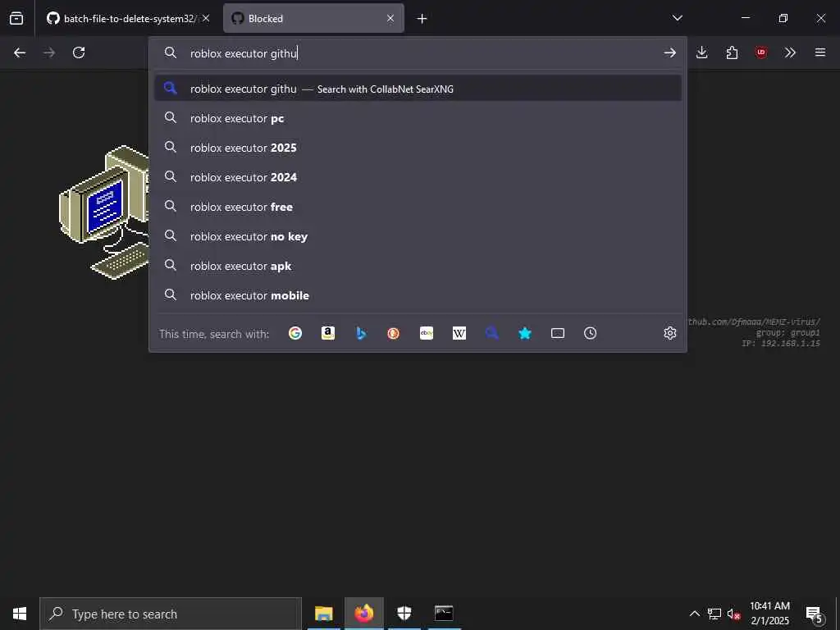Pick suggestion roblox executor mobile
The image size is (840, 630).
(x=418, y=294)
